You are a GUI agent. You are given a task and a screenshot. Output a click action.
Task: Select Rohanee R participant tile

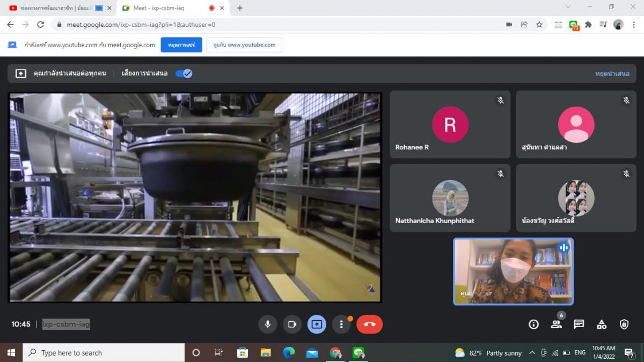[x=450, y=124]
